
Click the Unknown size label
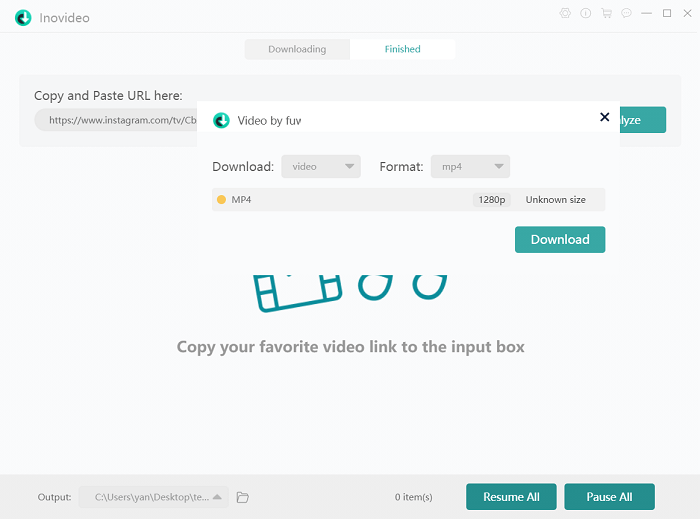[x=555, y=199]
